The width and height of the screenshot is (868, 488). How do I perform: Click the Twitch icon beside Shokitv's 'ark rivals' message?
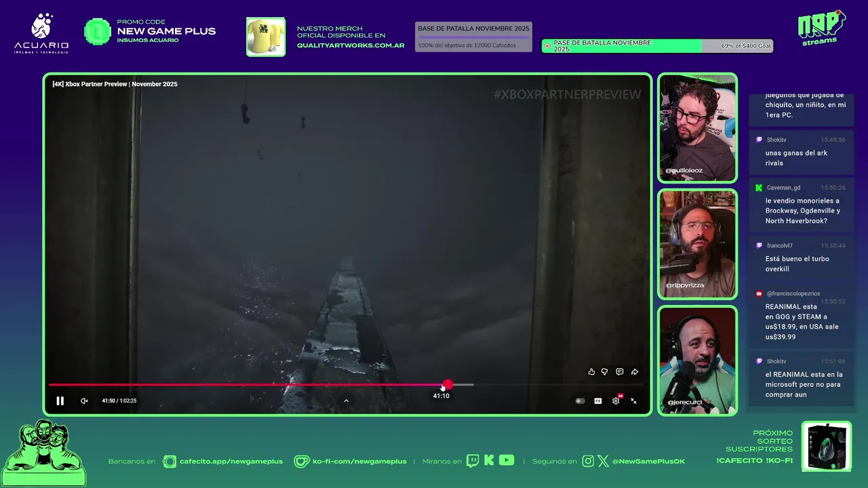pos(759,140)
